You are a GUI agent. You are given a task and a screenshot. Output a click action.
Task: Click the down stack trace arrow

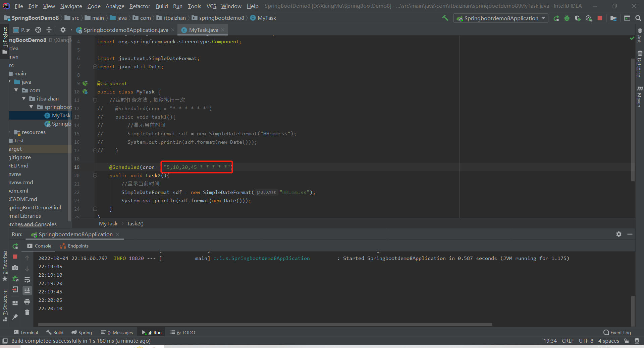(27, 269)
